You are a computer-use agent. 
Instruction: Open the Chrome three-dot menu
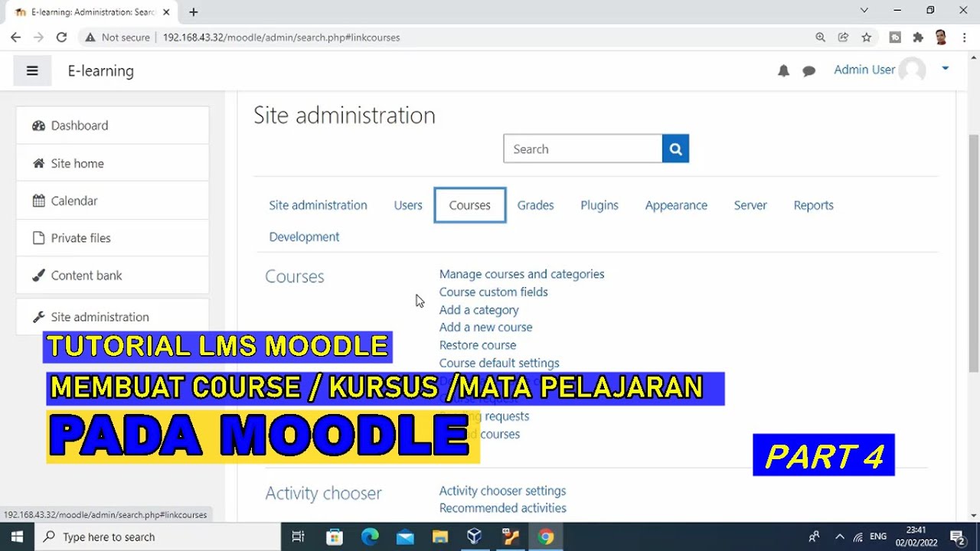[964, 37]
